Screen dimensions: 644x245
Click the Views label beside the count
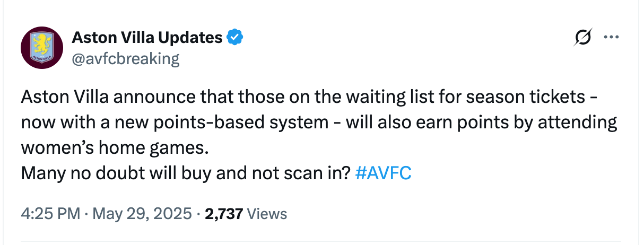coord(267,214)
